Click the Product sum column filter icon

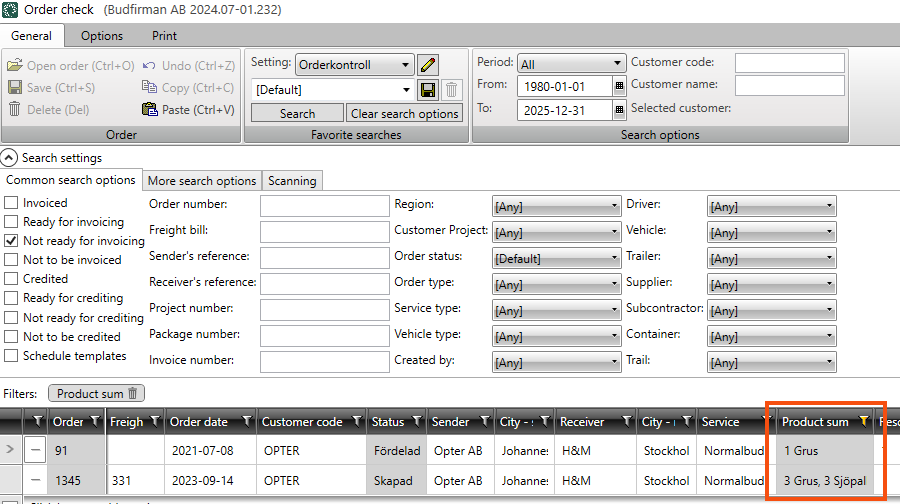tap(864, 422)
